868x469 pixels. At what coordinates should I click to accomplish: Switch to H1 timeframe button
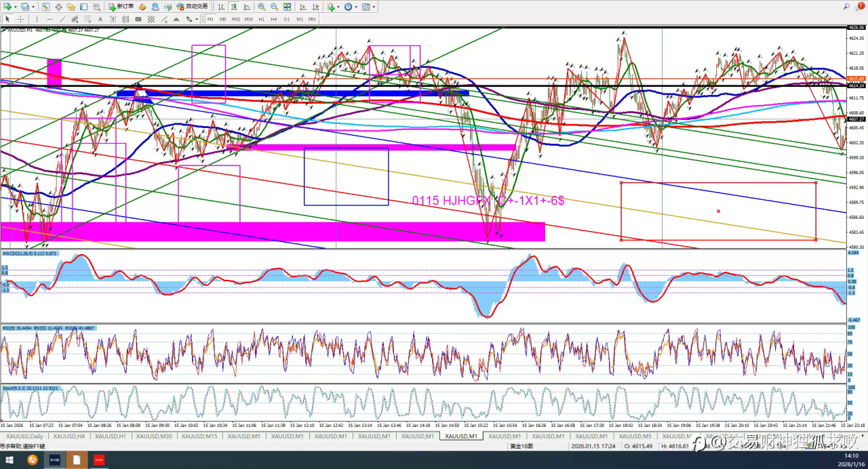(x=261, y=19)
